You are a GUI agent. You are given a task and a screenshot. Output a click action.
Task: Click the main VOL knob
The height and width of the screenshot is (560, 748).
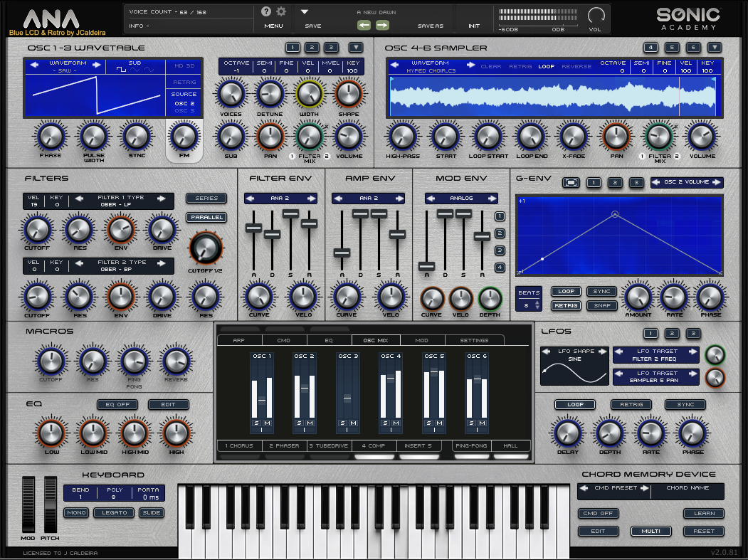pyautogui.click(x=596, y=15)
